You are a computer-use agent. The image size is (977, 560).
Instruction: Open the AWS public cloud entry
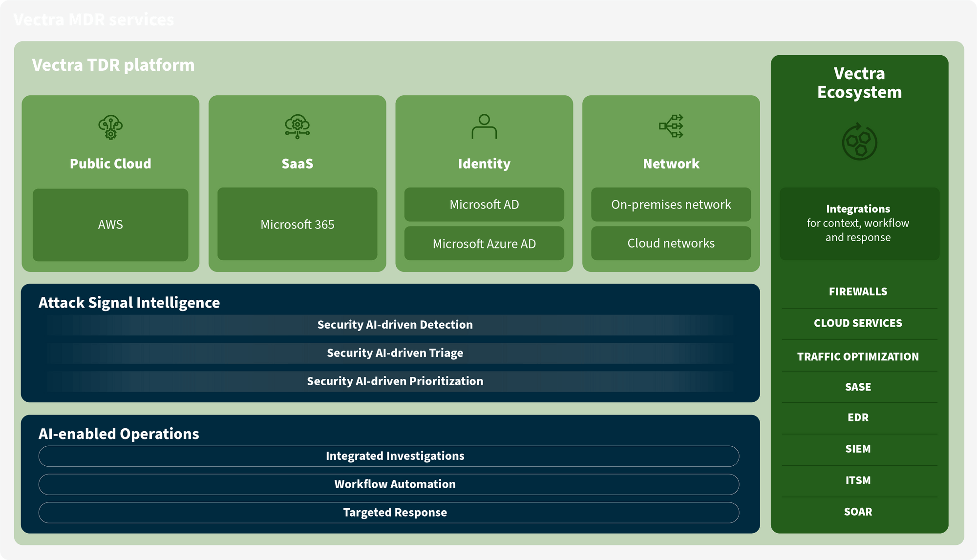[x=110, y=224]
